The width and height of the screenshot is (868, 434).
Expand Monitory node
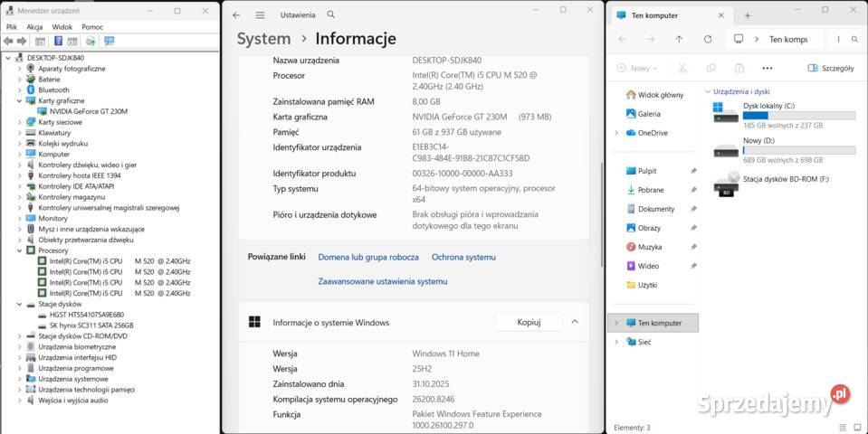point(19,219)
